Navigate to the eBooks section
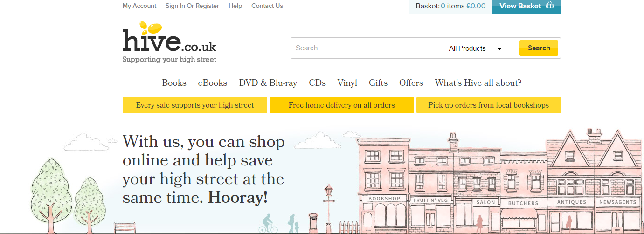The image size is (644, 234). (212, 83)
